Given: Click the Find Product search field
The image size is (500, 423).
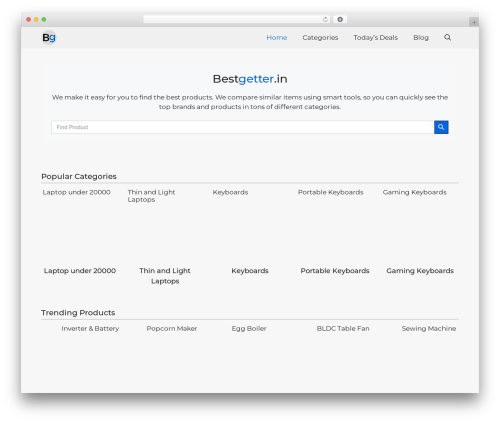Looking at the screenshot, I should [x=243, y=127].
